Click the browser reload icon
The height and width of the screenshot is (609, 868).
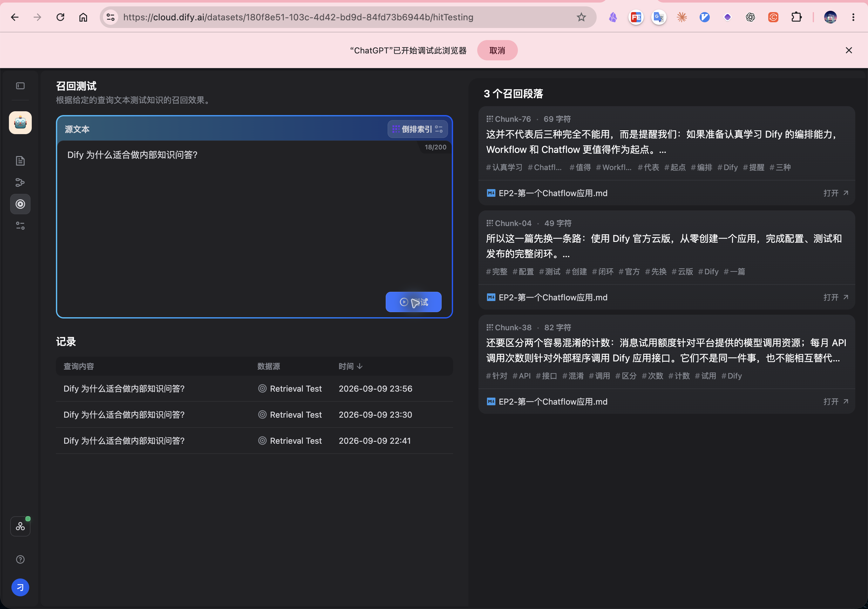pos(60,17)
